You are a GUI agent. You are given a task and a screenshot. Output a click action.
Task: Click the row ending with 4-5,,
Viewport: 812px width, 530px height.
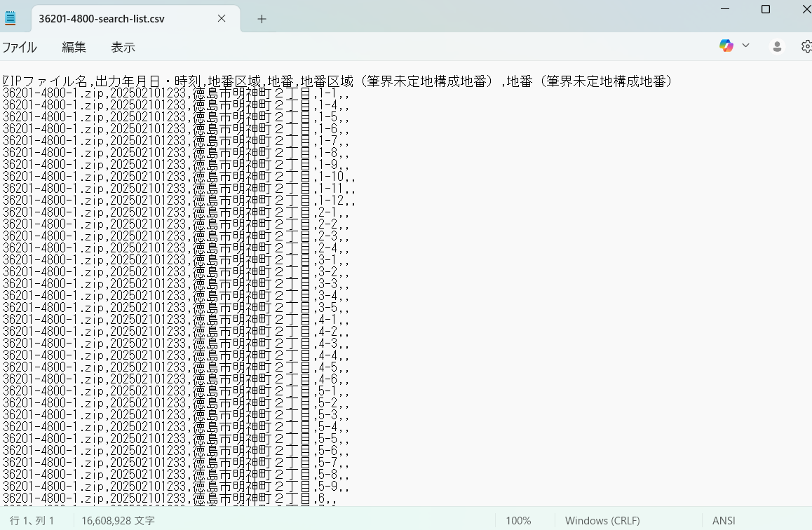(176, 367)
